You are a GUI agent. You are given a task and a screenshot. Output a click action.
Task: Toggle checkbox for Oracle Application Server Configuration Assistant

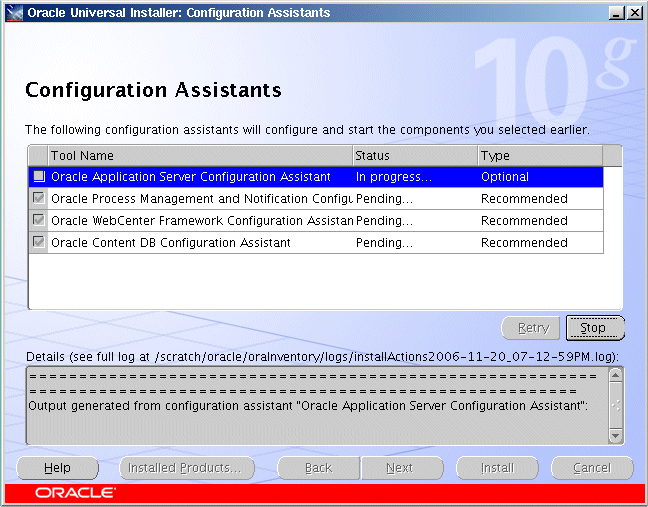pos(39,176)
